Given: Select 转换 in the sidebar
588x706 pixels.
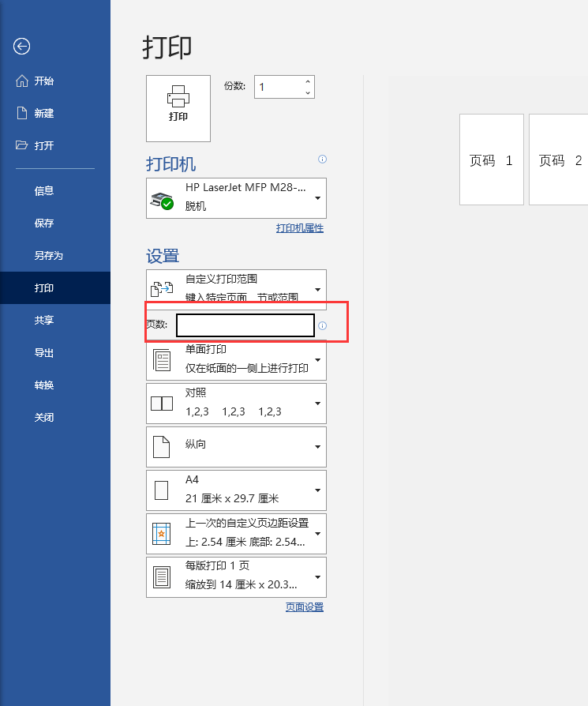Looking at the screenshot, I should [x=55, y=385].
